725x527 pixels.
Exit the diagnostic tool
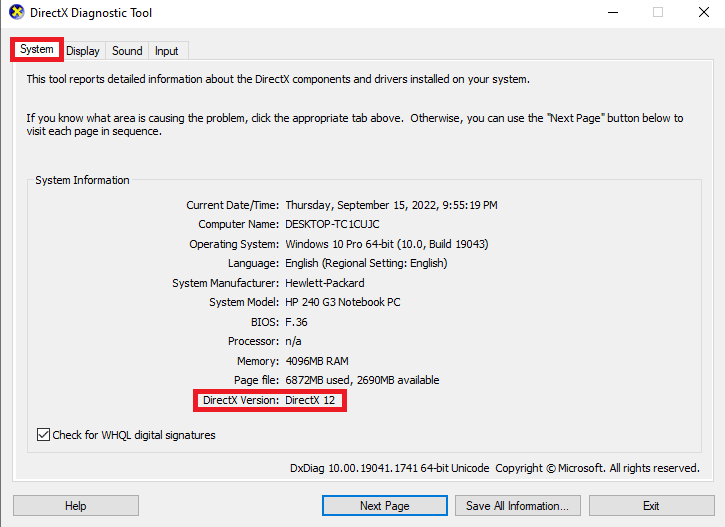coord(651,506)
